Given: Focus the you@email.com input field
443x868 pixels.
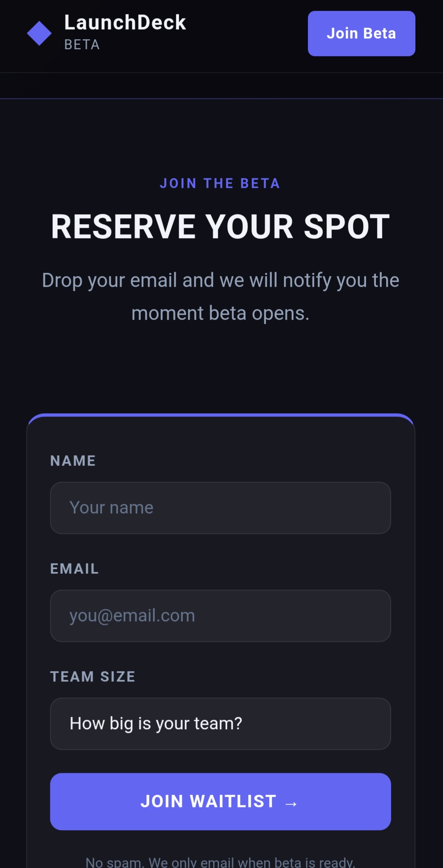Looking at the screenshot, I should click(220, 616).
